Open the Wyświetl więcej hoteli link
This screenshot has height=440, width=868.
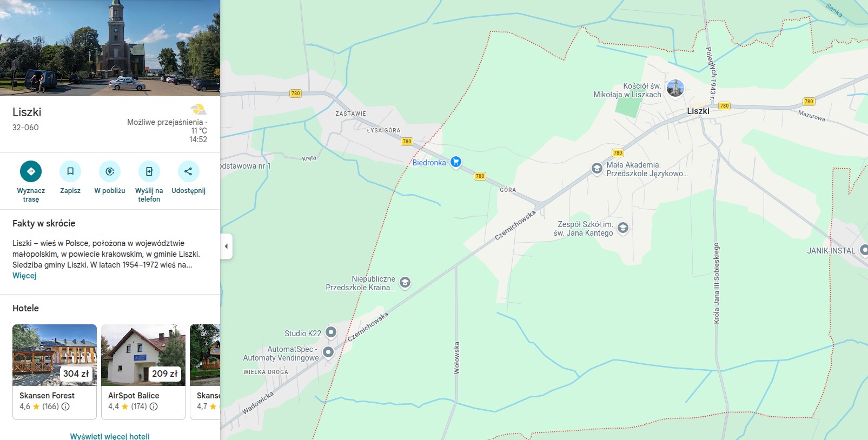[x=110, y=436]
